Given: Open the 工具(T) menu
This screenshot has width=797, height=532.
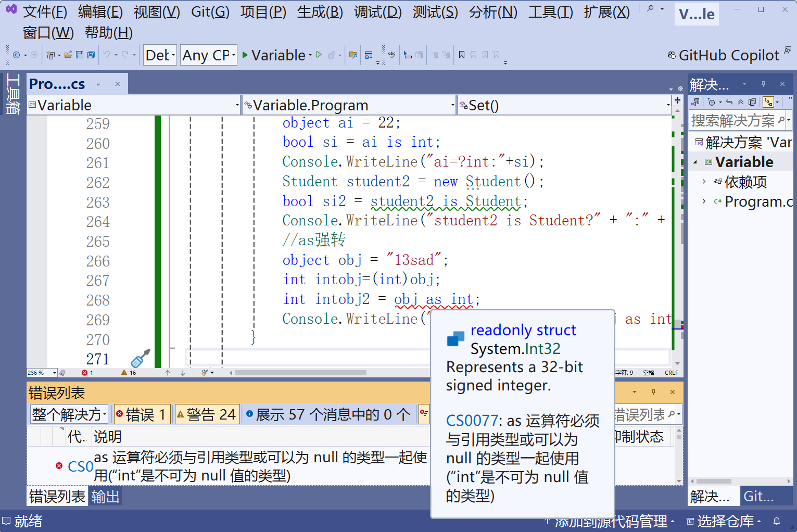Looking at the screenshot, I should [551, 11].
